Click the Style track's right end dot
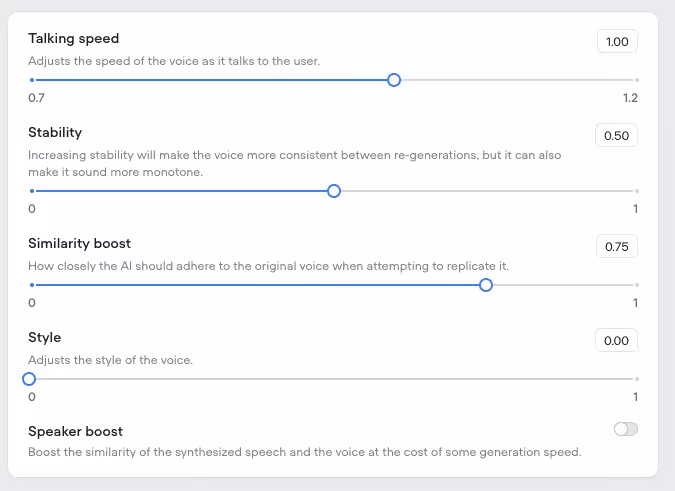 coord(637,379)
